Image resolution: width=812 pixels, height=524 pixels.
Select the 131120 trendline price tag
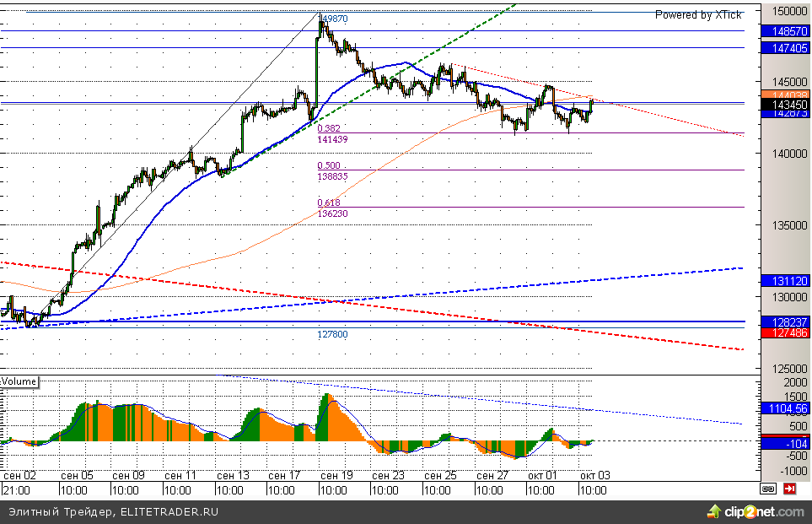pos(785,280)
